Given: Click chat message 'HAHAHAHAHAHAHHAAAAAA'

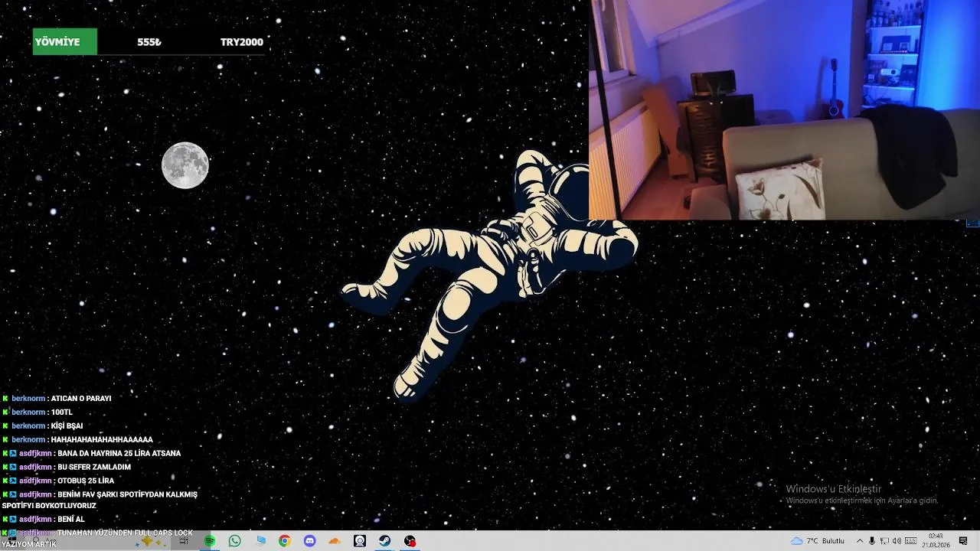Looking at the screenshot, I should (102, 440).
